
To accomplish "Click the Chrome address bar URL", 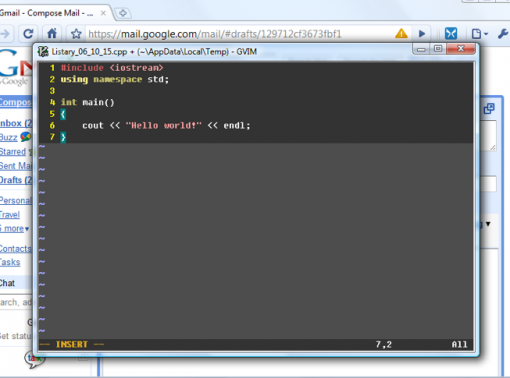I will [215, 34].
